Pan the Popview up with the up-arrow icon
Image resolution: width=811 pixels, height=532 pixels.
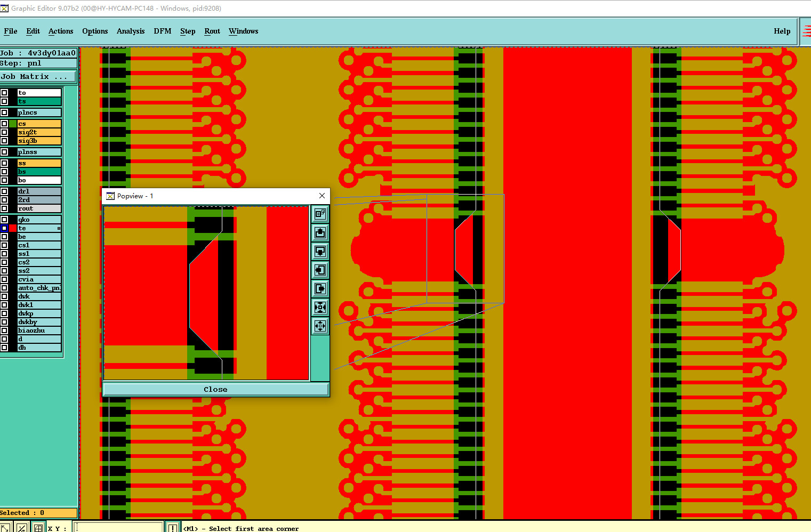(320, 233)
